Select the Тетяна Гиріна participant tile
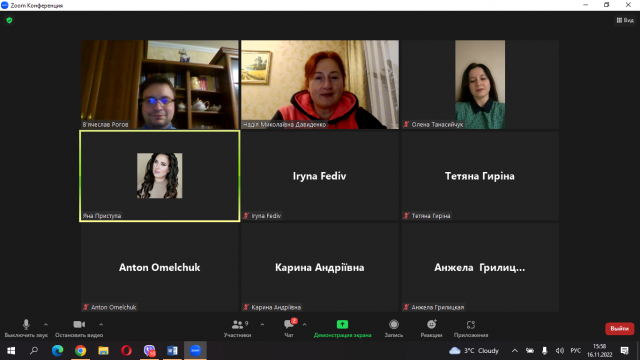 tap(480, 176)
